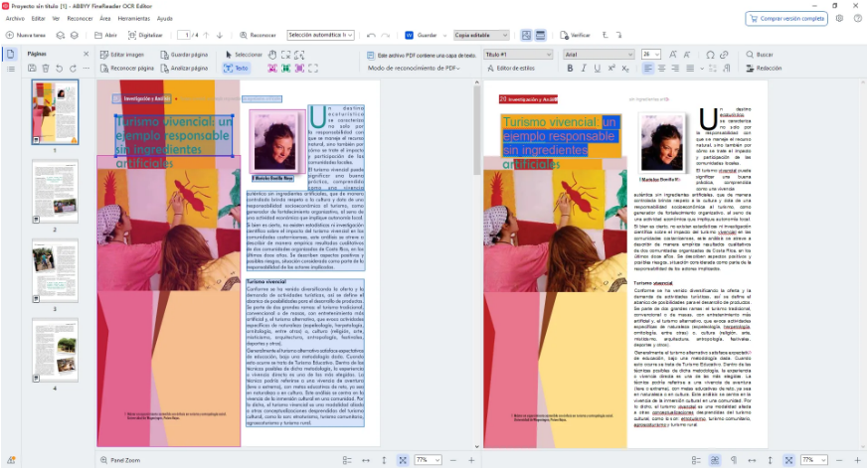Click the Nueva tarea button
Viewport: 868px width, 469px height.
pos(24,35)
